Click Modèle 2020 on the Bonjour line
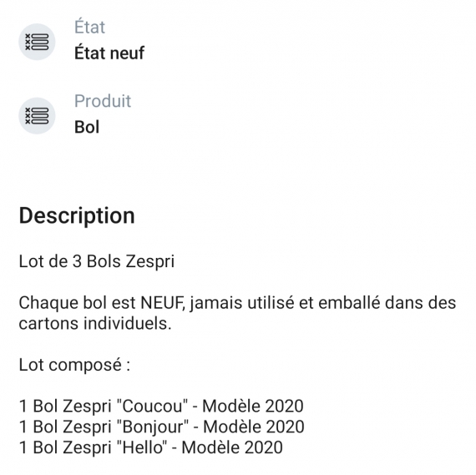476x475 pixels. coord(254,427)
